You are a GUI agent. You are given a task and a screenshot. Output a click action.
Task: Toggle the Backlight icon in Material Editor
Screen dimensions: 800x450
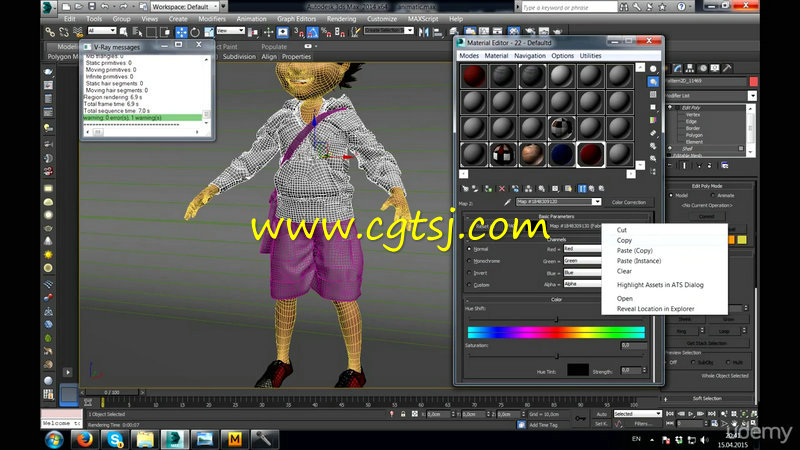click(x=653, y=82)
